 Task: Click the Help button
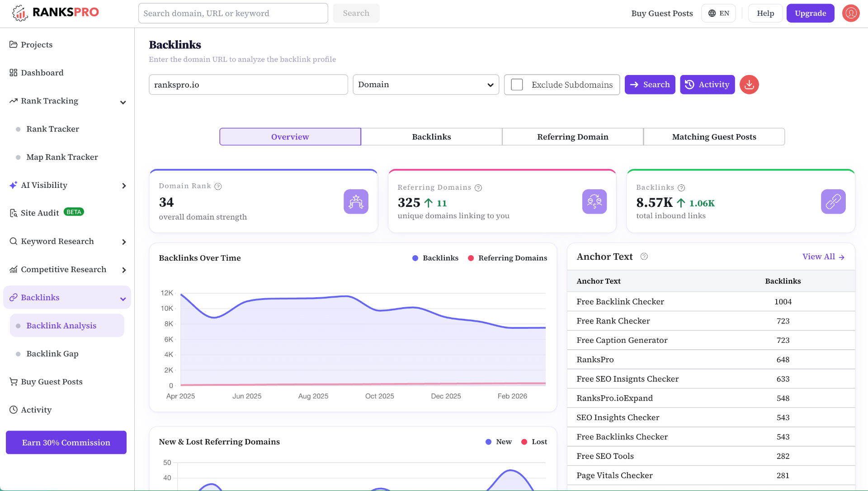[x=765, y=13]
